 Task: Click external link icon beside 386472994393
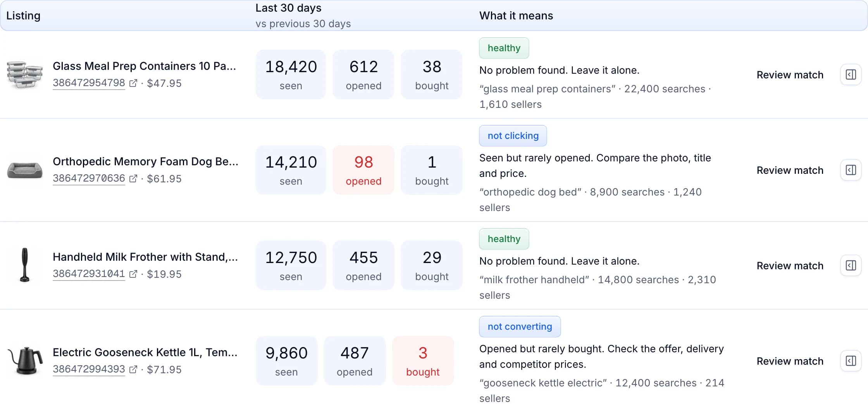(133, 369)
